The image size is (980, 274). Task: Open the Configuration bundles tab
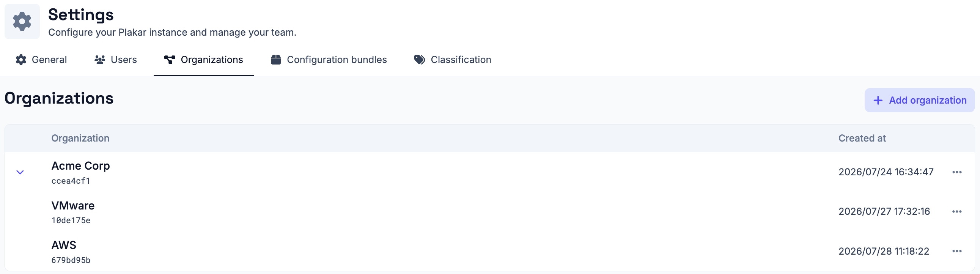point(329,60)
